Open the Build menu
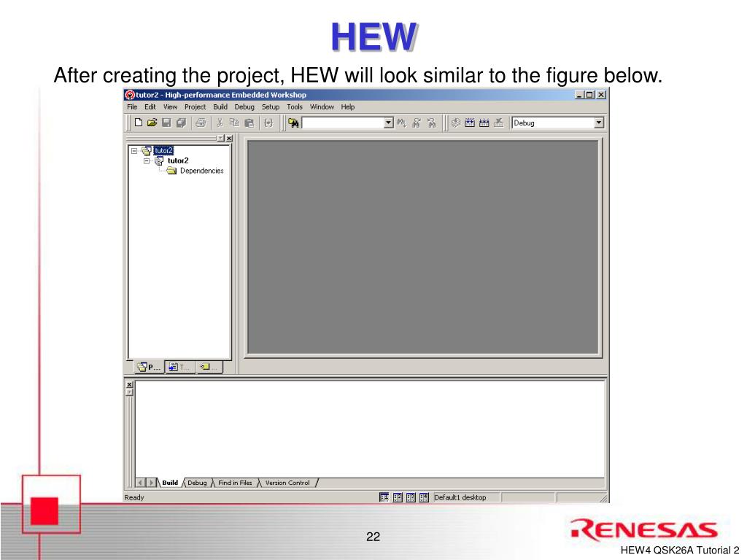This screenshot has height=560, width=747. point(220,107)
